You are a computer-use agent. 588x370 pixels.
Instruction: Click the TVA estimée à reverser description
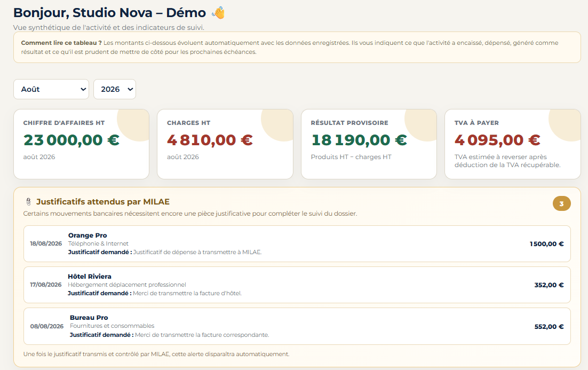pyautogui.click(x=507, y=161)
